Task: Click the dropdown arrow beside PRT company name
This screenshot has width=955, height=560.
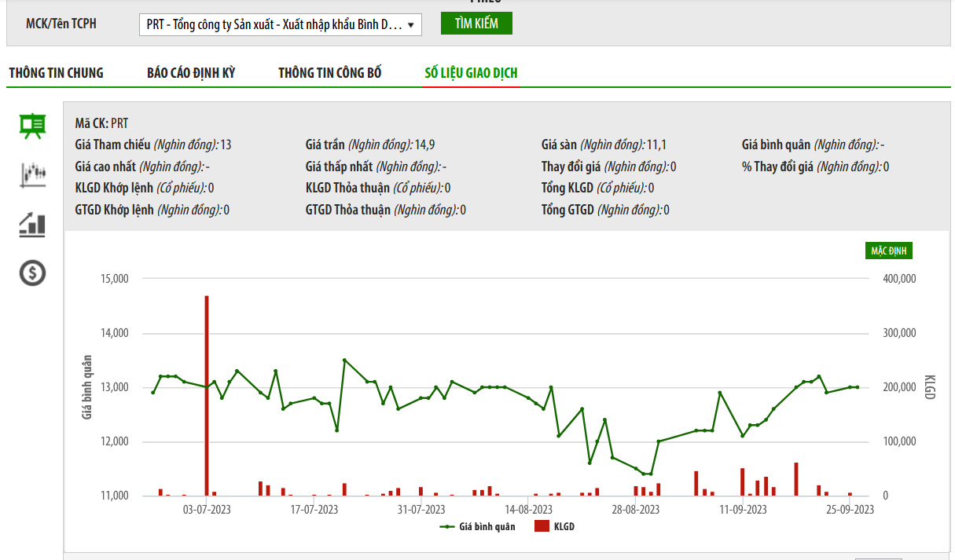Action: tap(410, 24)
